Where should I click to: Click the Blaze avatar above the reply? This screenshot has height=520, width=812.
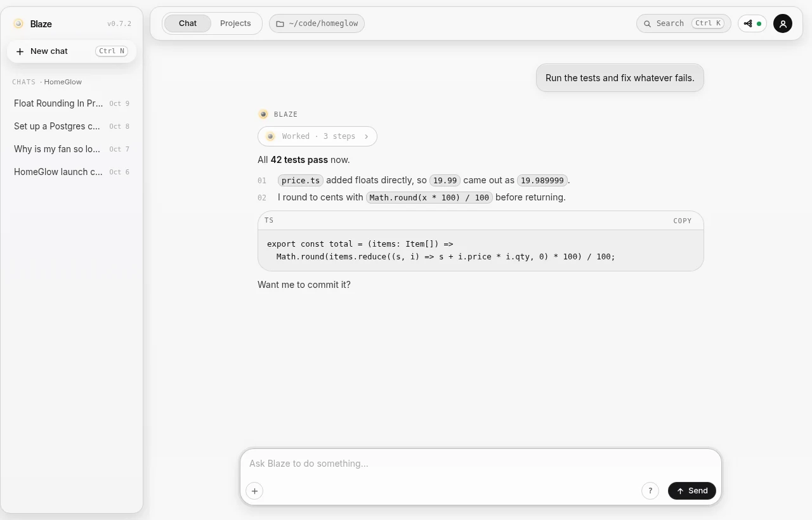[x=263, y=114]
